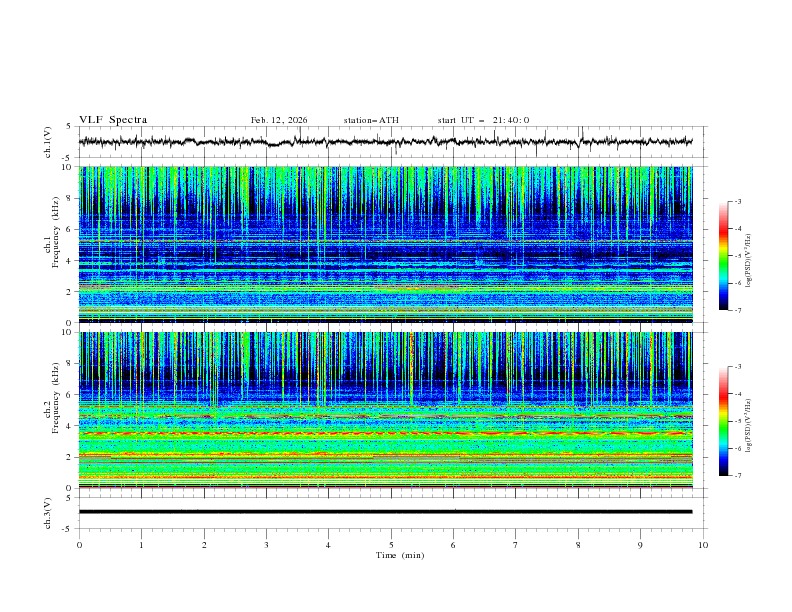This screenshot has width=792, height=612.
Task: Select the 10 minute tick on time axis
Action: [703, 545]
